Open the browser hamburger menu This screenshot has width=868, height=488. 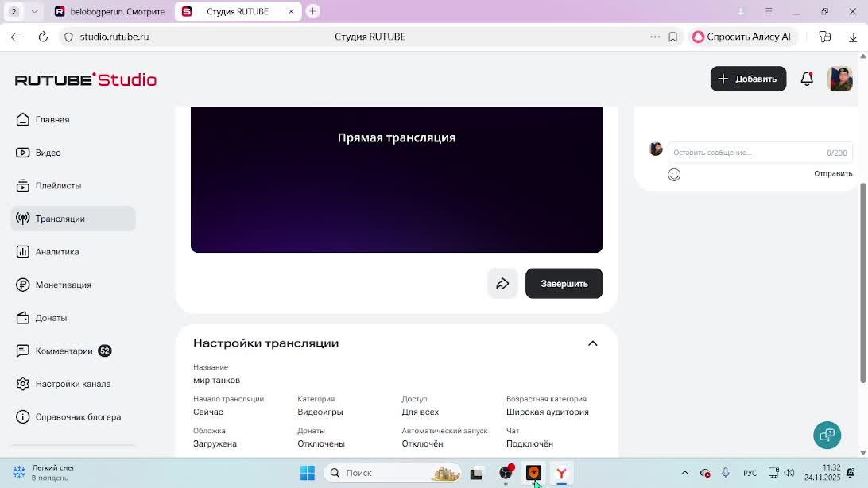point(769,11)
